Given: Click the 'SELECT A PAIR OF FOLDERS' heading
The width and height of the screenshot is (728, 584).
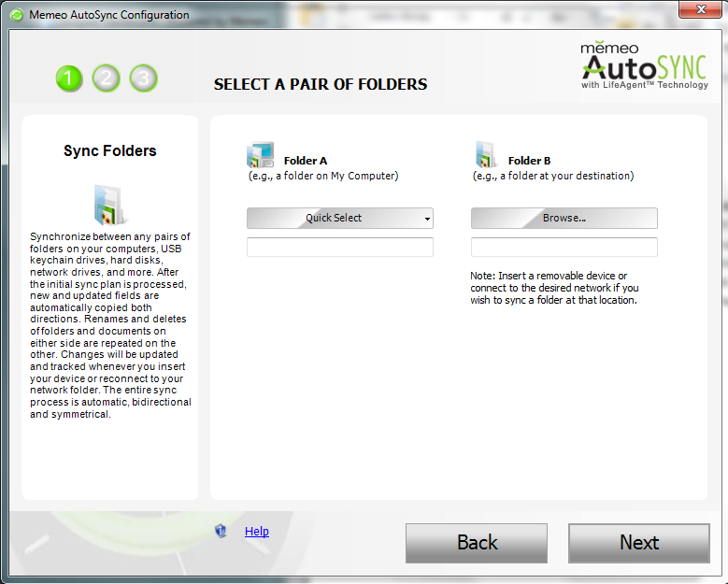Looking at the screenshot, I should (x=321, y=84).
